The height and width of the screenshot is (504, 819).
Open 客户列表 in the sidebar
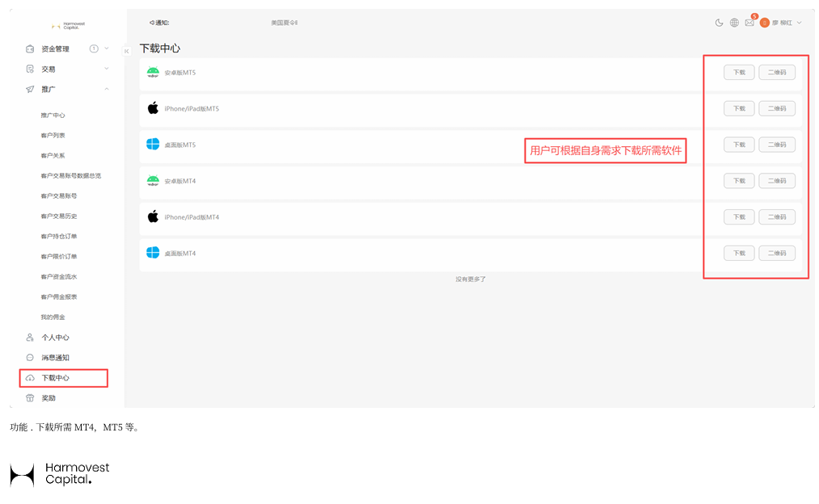coord(53,135)
